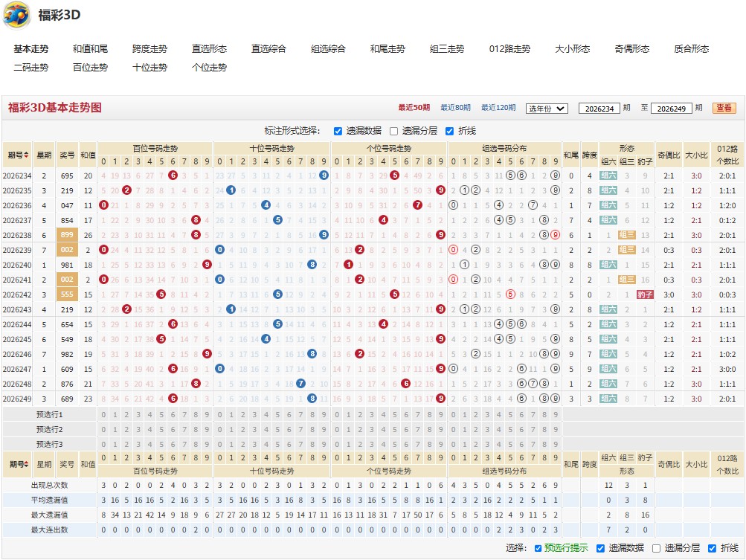Toggle top 折线 checkbox
Image resolution: width=746 pixels, height=560 pixels.
click(x=449, y=132)
